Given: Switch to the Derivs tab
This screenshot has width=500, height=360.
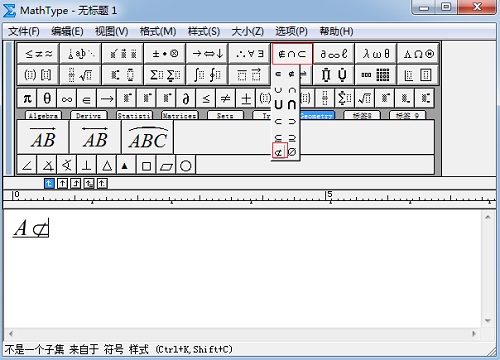Looking at the screenshot, I should [x=88, y=115].
